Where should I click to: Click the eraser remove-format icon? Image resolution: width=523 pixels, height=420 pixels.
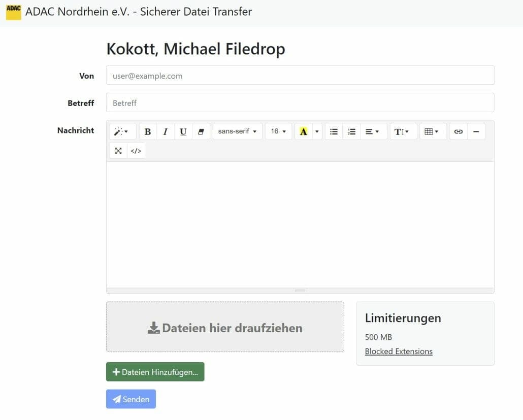201,131
